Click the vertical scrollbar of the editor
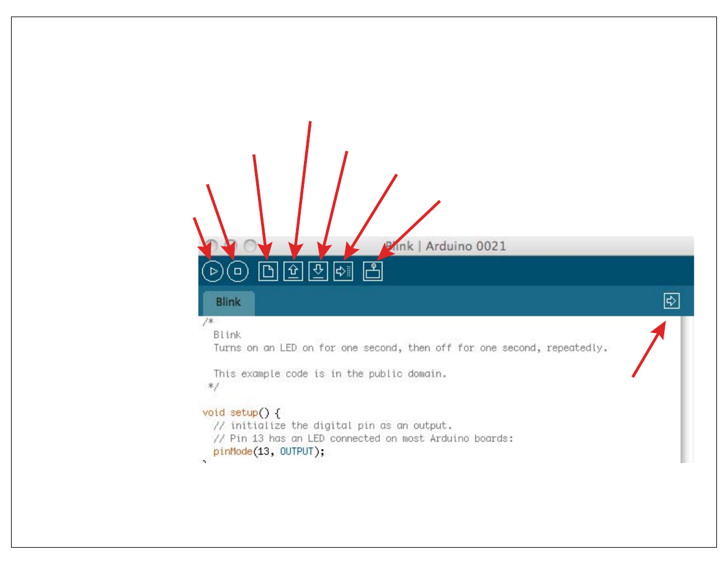Screen dimensions: 728x563 [x=686, y=393]
